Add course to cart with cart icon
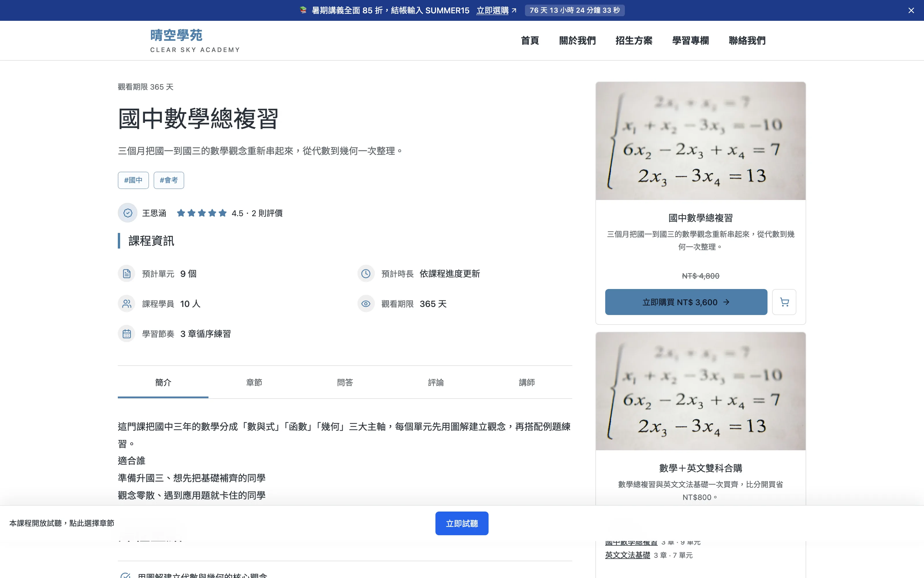The width and height of the screenshot is (924, 578). click(784, 302)
